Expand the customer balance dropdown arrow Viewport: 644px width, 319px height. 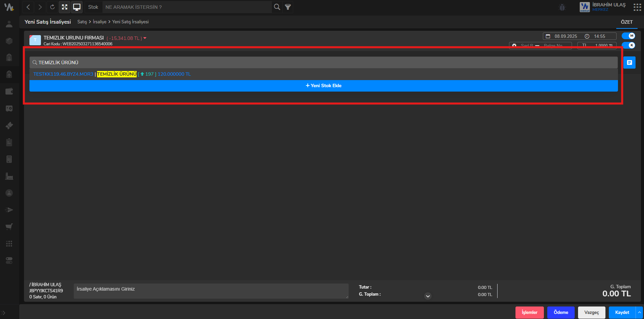(145, 38)
